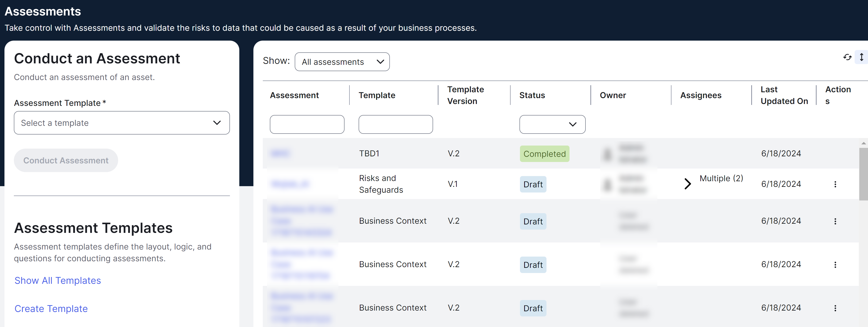This screenshot has height=327, width=868.
Task: Sort by the Assessment column header
Action: tap(294, 95)
